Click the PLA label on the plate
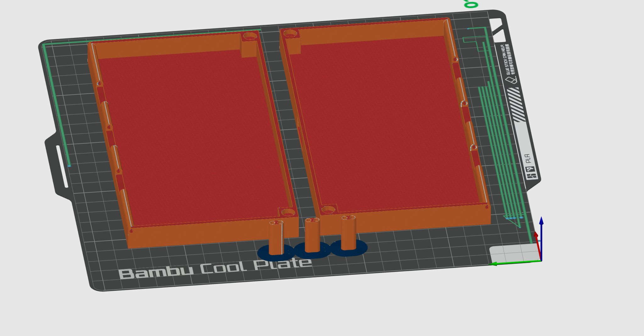The height and width of the screenshot is (336, 644). (528, 159)
